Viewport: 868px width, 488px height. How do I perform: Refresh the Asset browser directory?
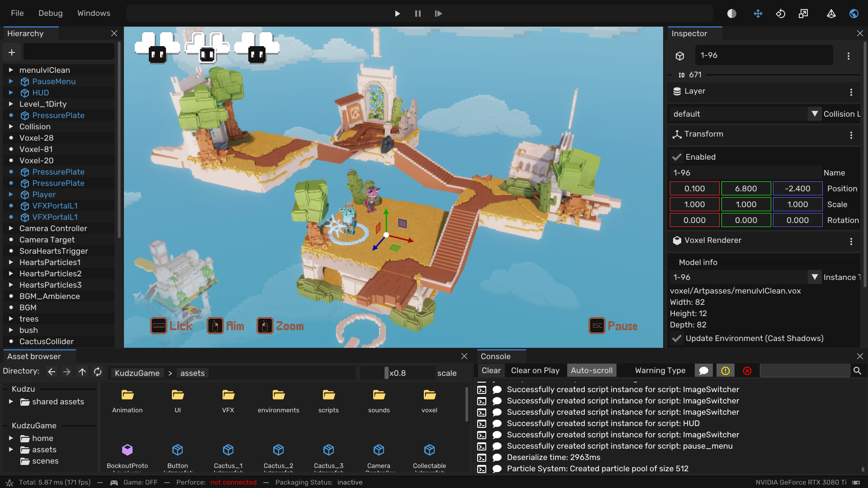tap(98, 372)
